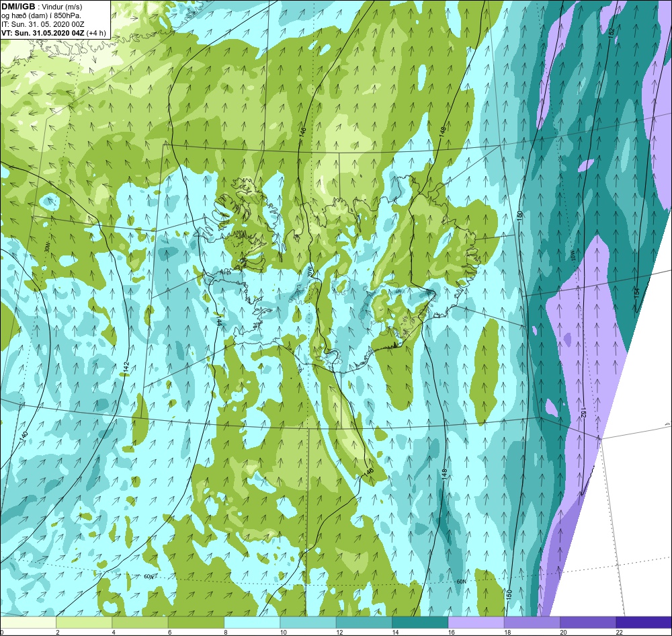Pick the 4–6 m/s green legend swatch
672x636 pixels.
140,622
